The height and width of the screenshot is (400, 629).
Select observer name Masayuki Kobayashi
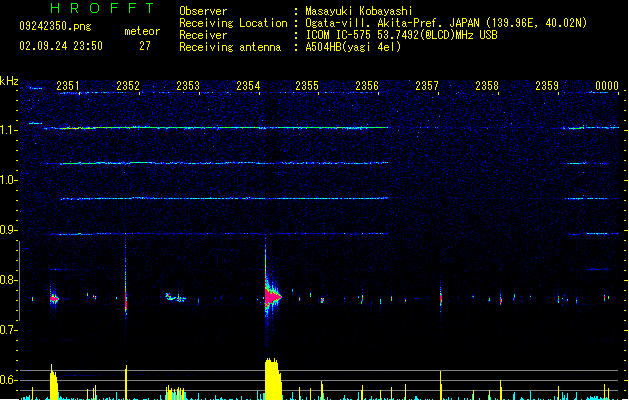(359, 11)
